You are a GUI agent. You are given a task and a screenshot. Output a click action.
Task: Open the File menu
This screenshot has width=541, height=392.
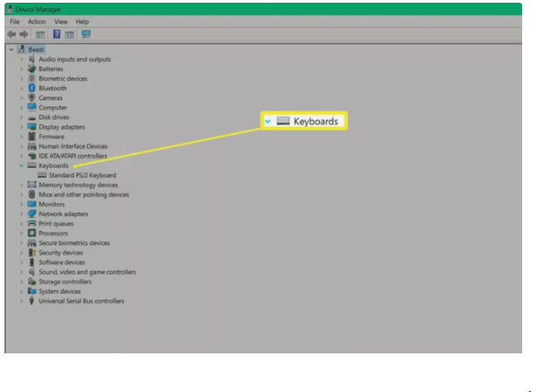click(x=14, y=22)
